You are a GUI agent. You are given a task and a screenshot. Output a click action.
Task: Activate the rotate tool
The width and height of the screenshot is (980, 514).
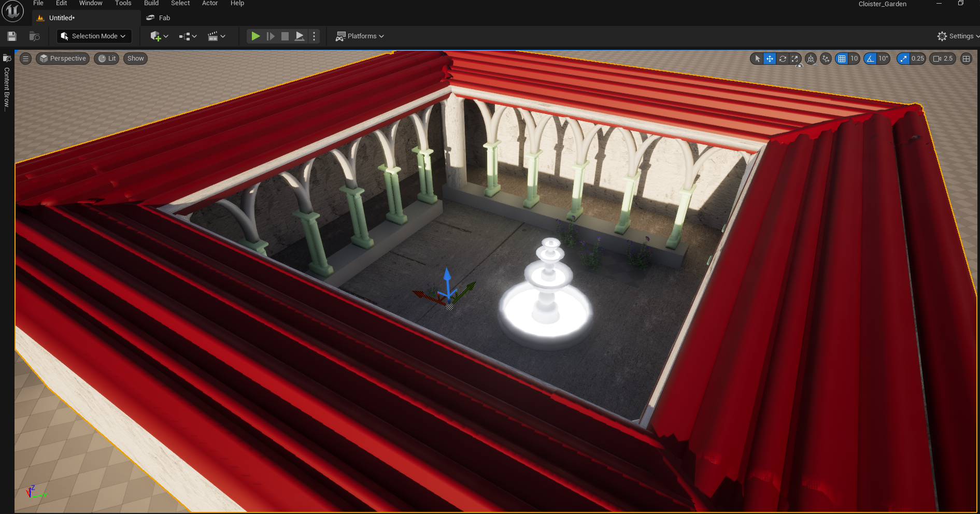pos(783,59)
